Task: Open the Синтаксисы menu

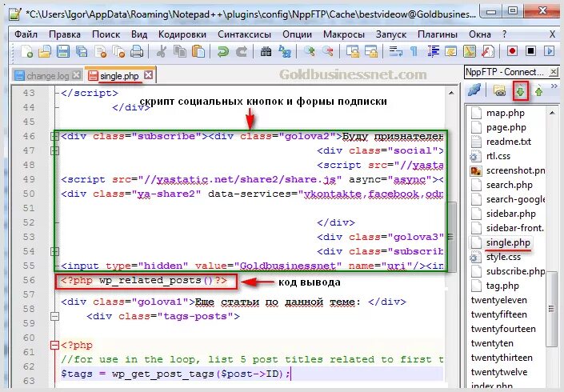Action: tap(245, 34)
